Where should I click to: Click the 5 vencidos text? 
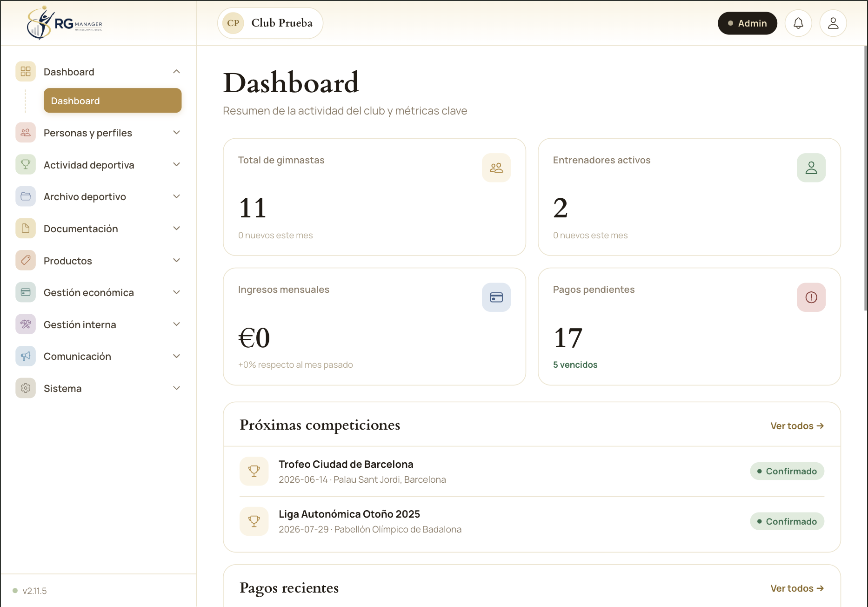(x=575, y=365)
